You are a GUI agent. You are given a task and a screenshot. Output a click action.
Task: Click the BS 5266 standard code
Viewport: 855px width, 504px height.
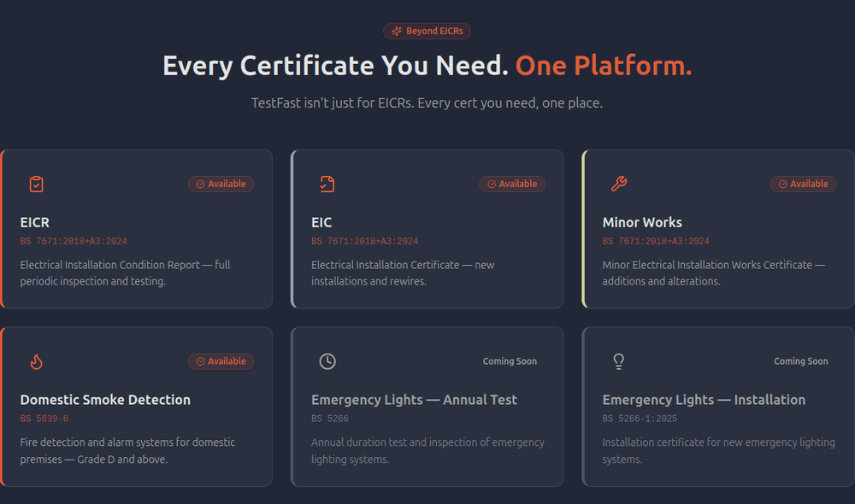[330, 419]
